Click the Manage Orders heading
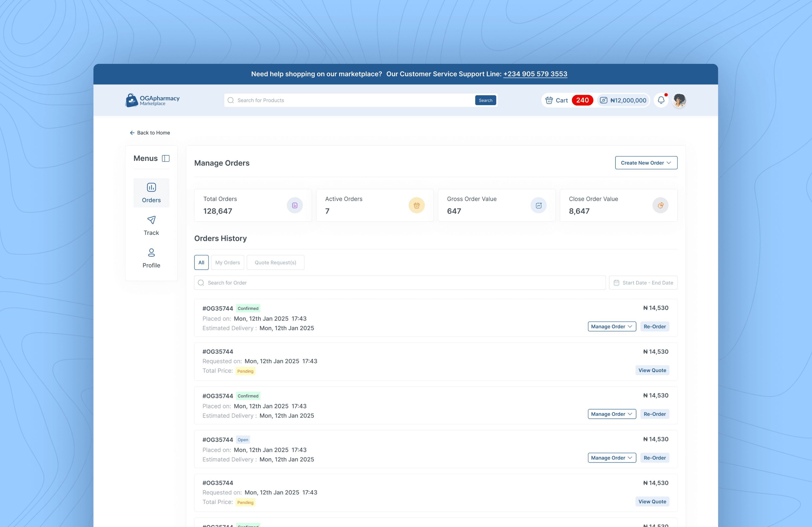 pyautogui.click(x=222, y=163)
